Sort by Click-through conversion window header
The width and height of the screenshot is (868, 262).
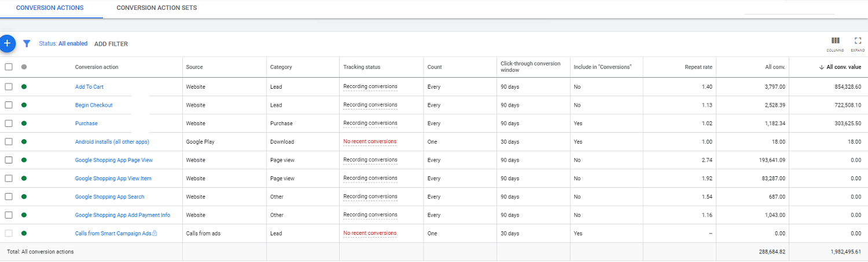tap(531, 67)
